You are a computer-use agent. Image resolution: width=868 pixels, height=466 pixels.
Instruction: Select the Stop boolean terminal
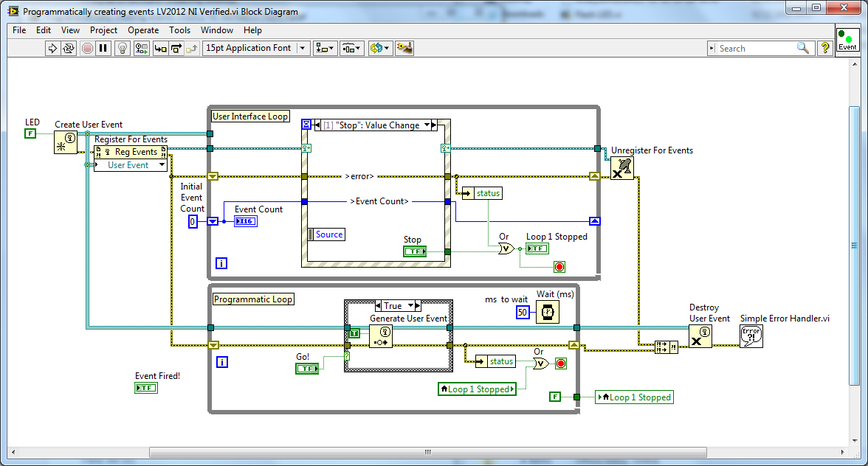tap(415, 251)
